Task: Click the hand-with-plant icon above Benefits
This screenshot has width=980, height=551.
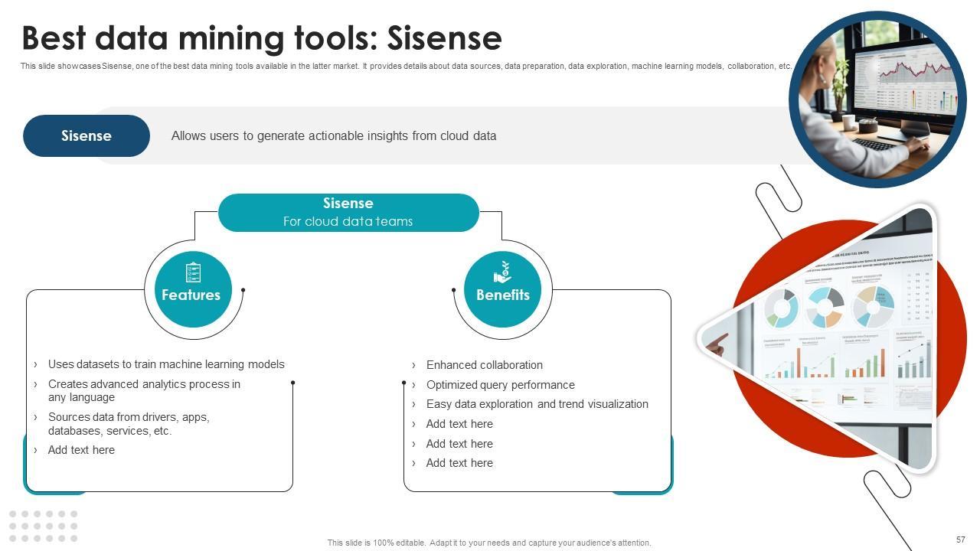Action: (502, 272)
